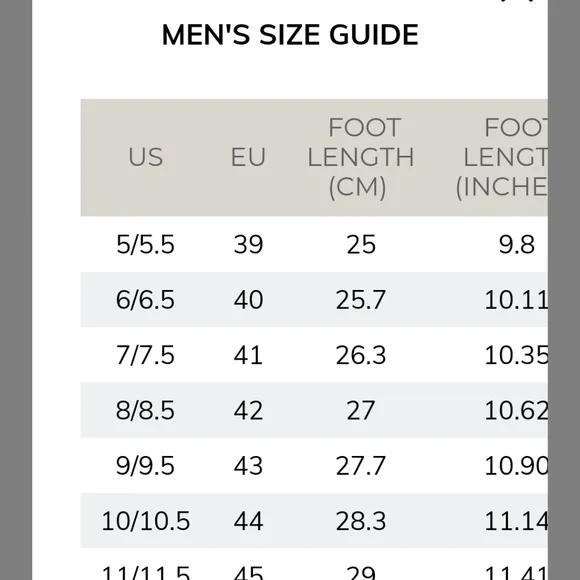Select the EU column header
580x580 pixels.
click(248, 157)
